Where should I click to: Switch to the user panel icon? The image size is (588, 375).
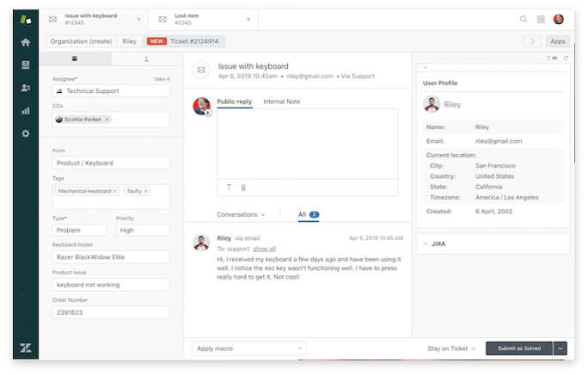146,59
